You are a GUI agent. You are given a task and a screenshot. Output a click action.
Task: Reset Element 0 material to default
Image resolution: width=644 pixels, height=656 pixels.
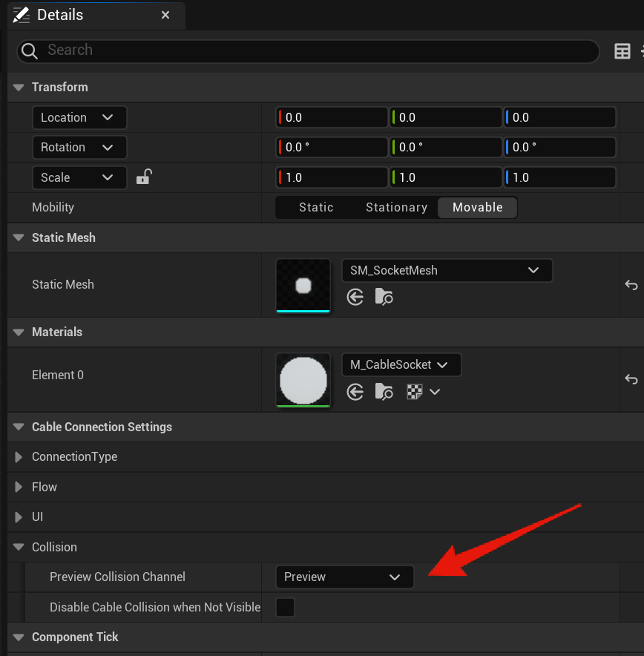pyautogui.click(x=631, y=379)
